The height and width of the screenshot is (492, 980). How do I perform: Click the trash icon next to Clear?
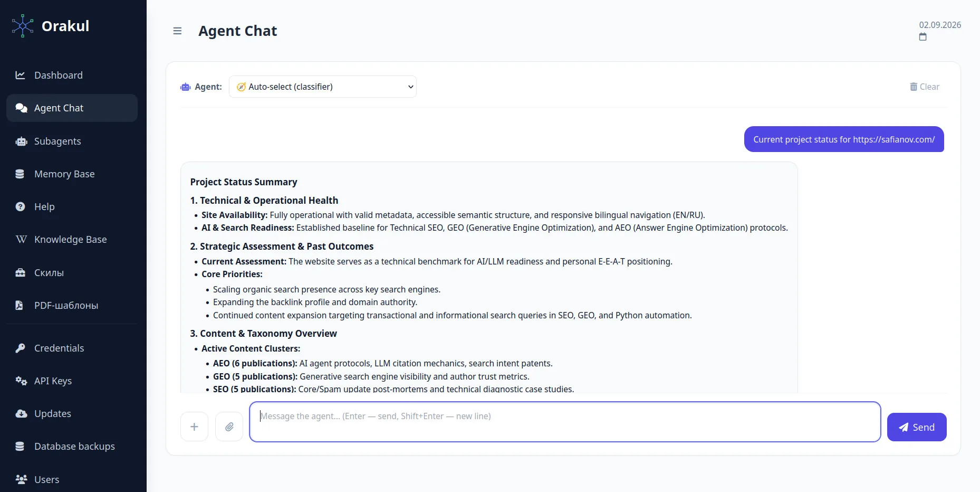[914, 87]
